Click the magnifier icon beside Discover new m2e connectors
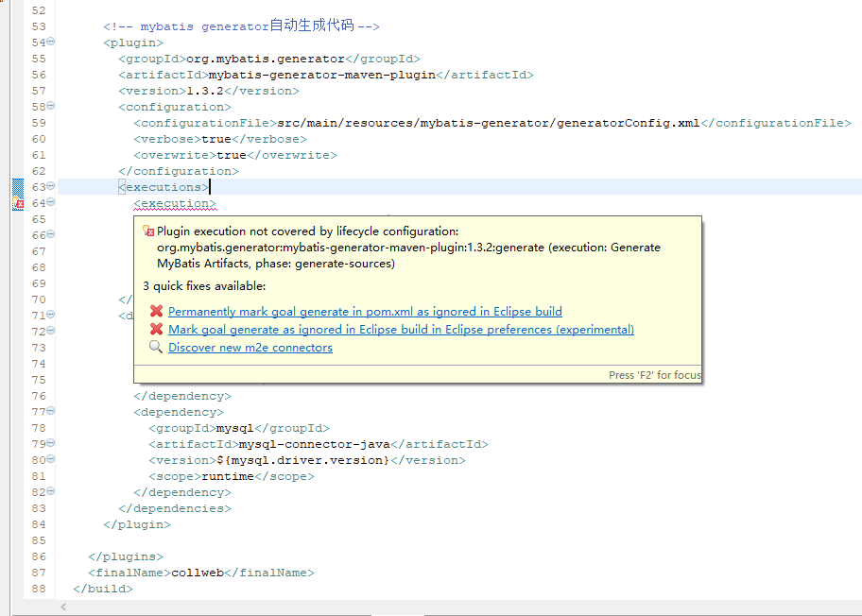 pyautogui.click(x=156, y=347)
